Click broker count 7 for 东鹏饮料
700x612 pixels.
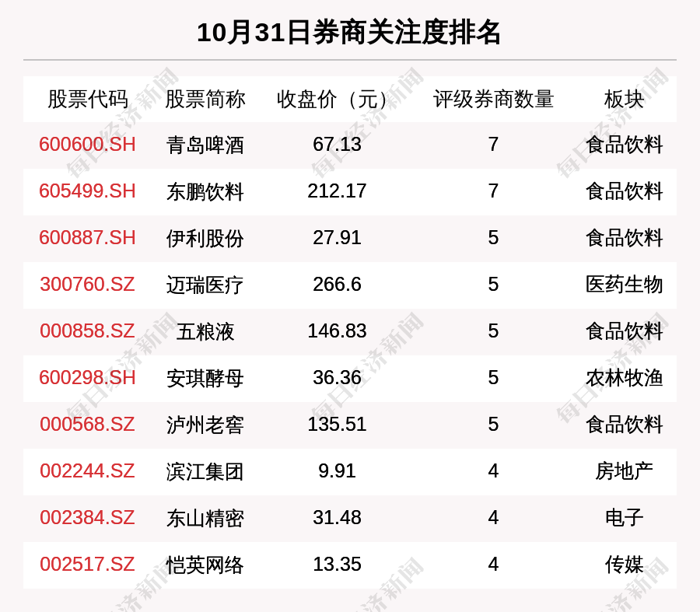(x=493, y=191)
